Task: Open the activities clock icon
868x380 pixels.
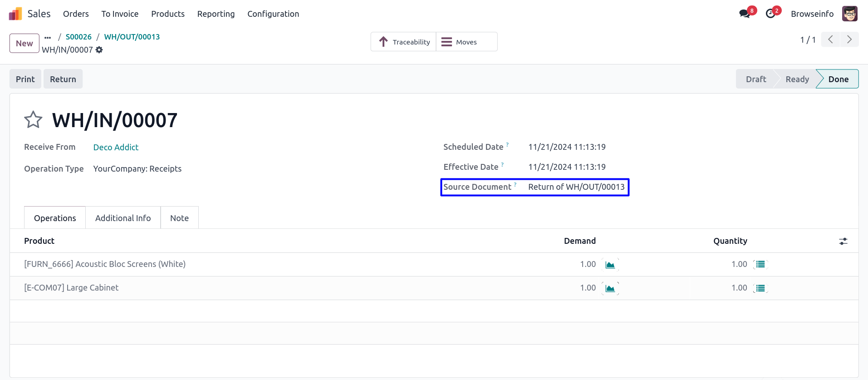Action: coord(770,14)
